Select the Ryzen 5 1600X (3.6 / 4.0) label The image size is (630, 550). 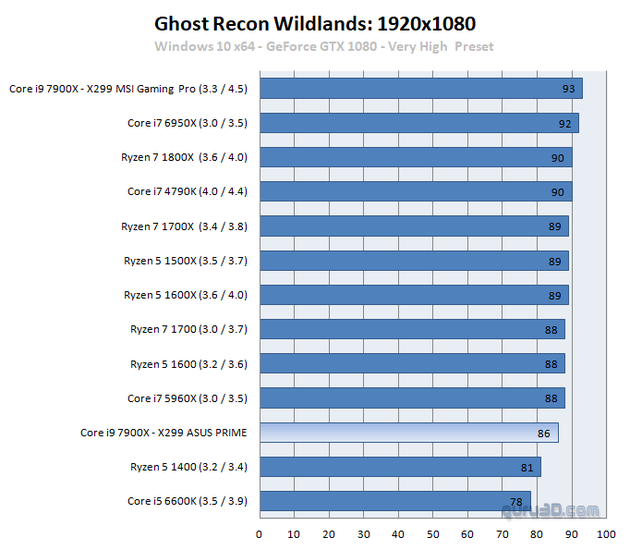tap(186, 295)
